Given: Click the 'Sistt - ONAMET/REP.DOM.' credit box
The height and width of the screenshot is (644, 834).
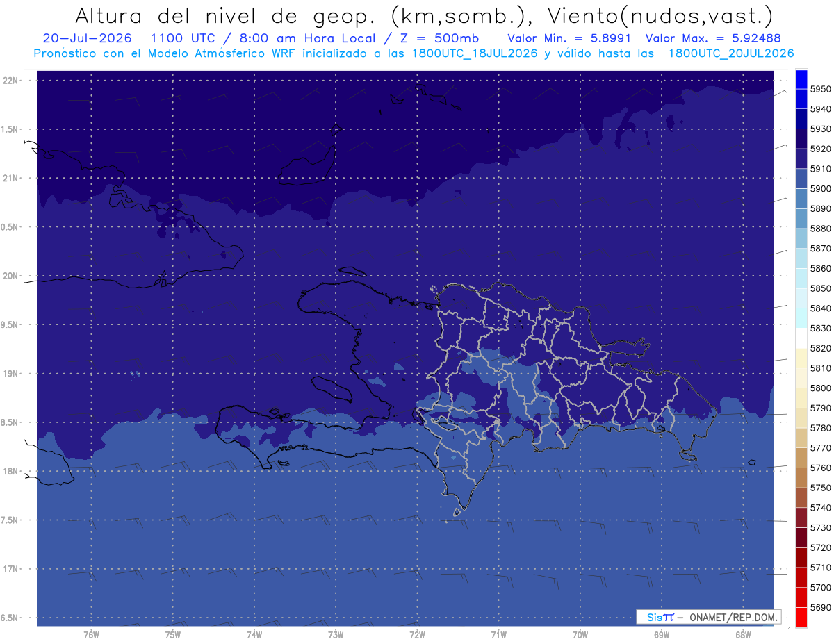Looking at the screenshot, I should pyautogui.click(x=708, y=617).
